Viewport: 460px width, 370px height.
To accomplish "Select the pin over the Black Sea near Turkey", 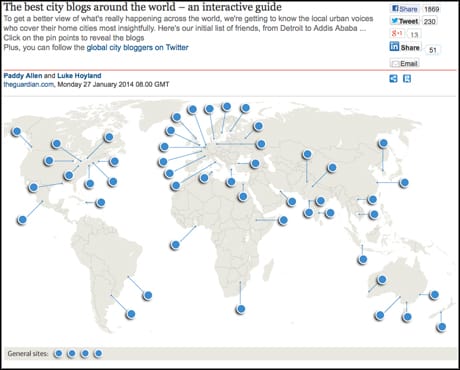I will coord(255,163).
